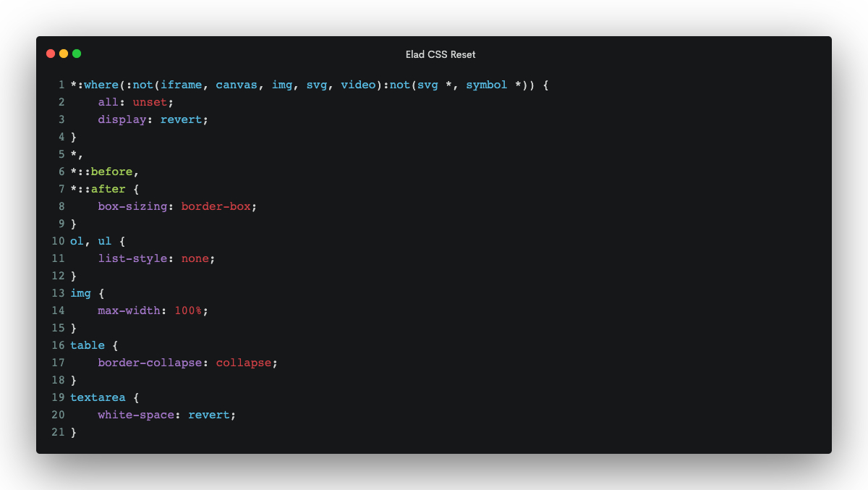Image resolution: width=868 pixels, height=490 pixels.
Task: Click the "collapse" value on line 17
Action: [244, 363]
